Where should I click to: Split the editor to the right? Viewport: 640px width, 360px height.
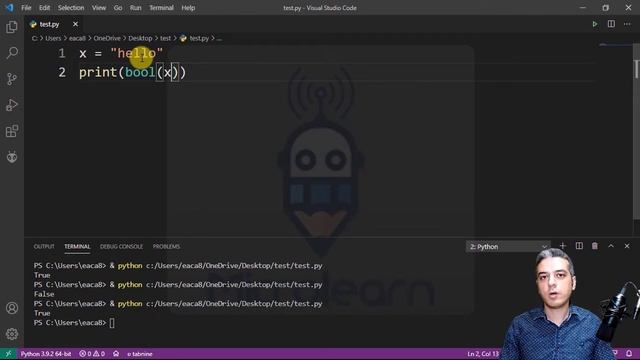coord(611,24)
